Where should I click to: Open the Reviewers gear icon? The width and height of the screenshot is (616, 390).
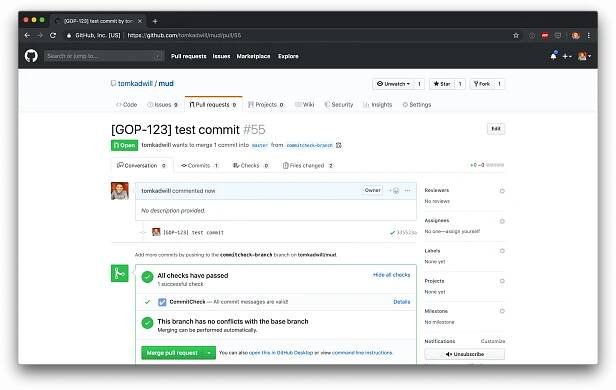[502, 191]
